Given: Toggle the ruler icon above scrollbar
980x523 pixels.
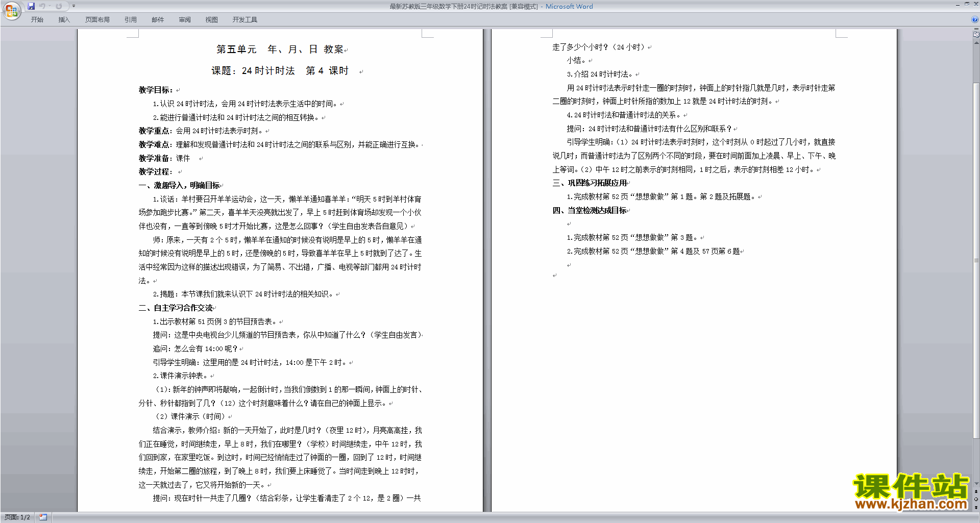Looking at the screenshot, I should pyautogui.click(x=976, y=35).
